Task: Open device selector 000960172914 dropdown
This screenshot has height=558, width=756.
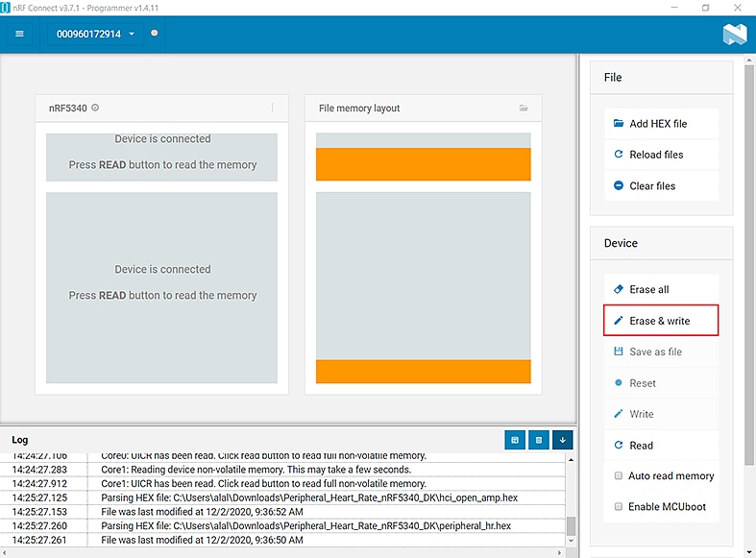Action: (x=95, y=35)
